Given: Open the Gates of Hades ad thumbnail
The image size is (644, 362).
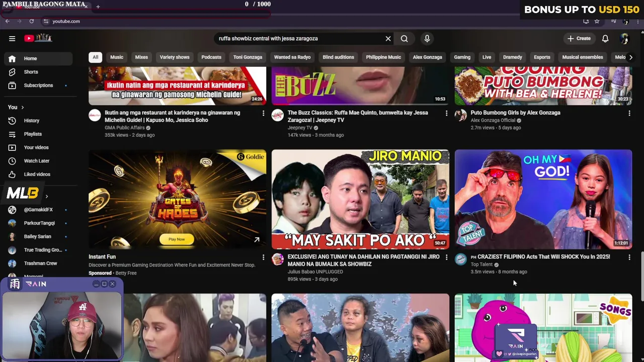Looking at the screenshot, I should pyautogui.click(x=177, y=199).
